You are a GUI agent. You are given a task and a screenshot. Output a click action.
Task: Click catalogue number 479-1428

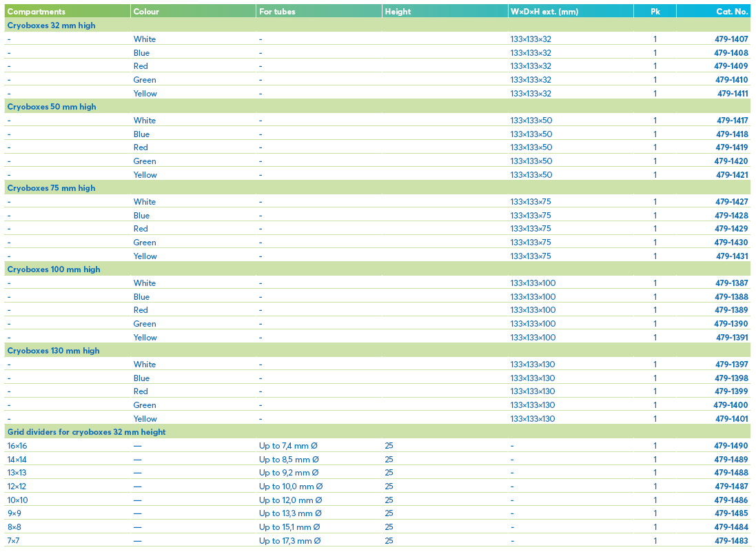[731, 216]
